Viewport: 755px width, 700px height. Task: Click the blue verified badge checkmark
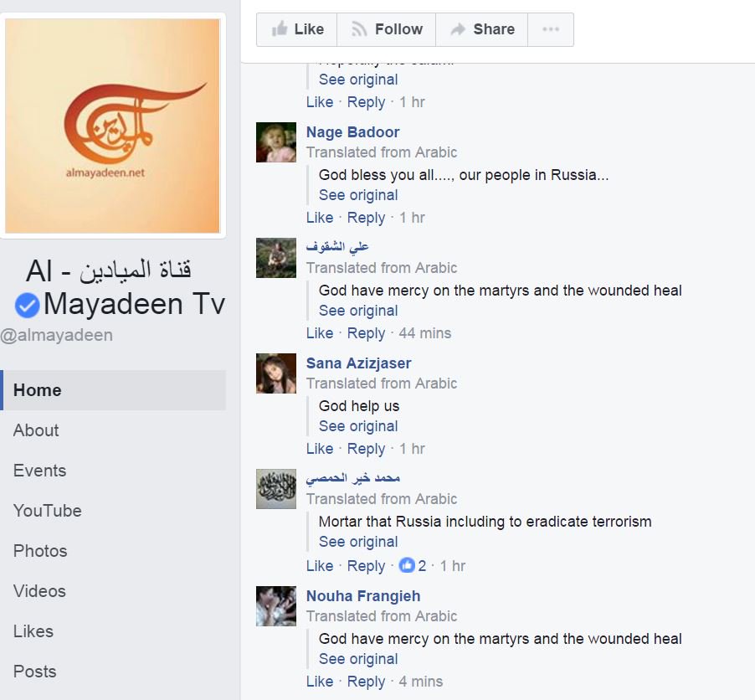27,305
